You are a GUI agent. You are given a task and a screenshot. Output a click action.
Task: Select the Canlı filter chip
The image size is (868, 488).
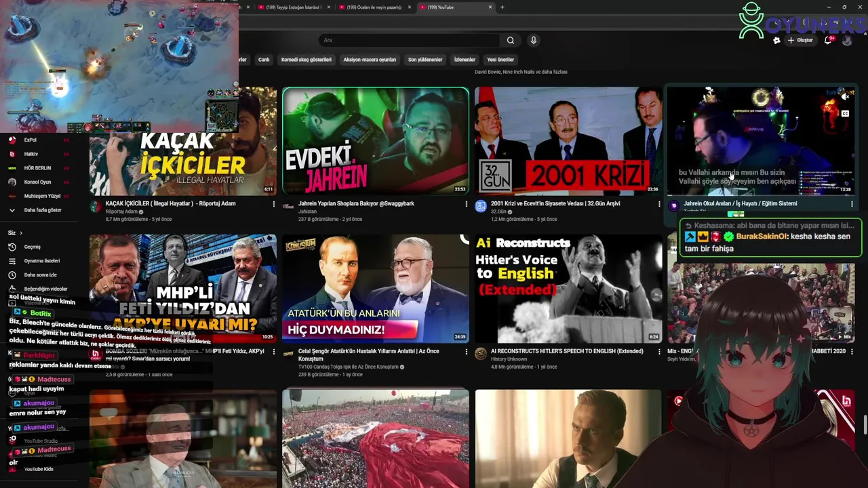(264, 60)
